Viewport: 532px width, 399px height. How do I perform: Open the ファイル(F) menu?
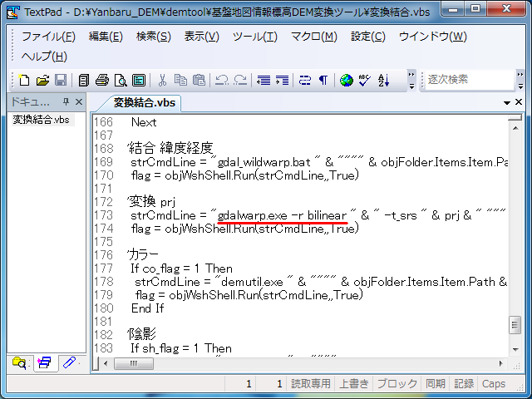point(48,37)
